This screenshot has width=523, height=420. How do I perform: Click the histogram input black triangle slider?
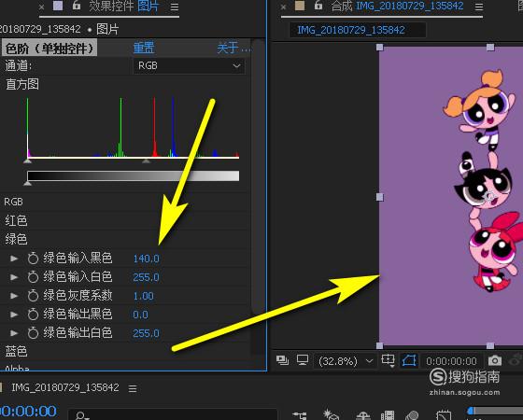pos(28,161)
